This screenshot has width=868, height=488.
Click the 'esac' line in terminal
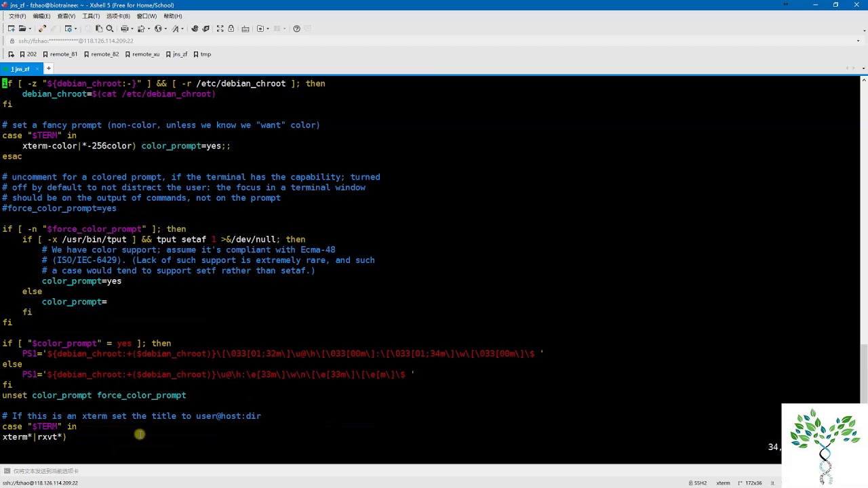12,156
